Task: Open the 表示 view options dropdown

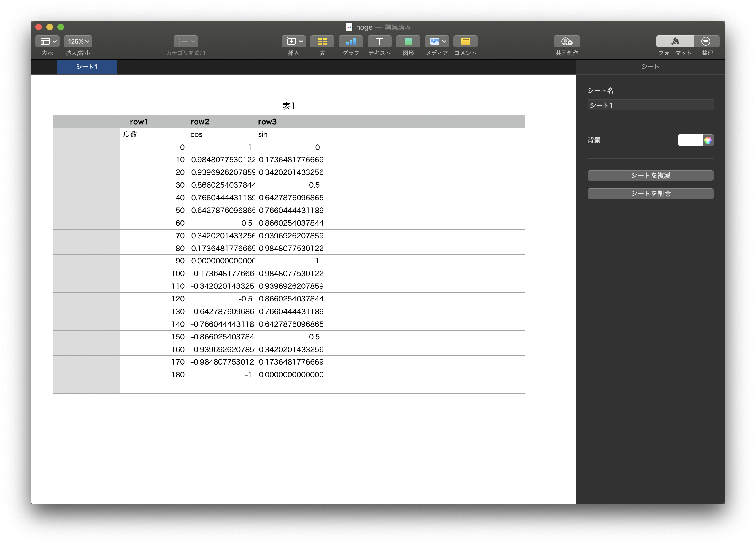Action: (x=47, y=41)
